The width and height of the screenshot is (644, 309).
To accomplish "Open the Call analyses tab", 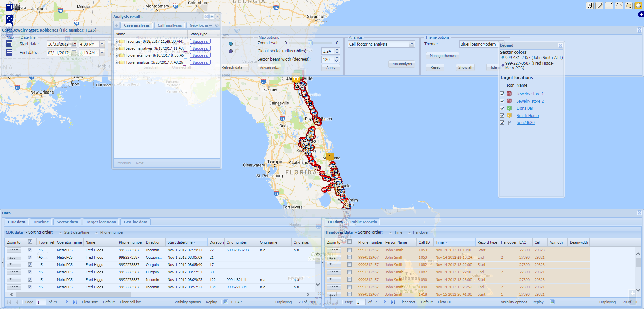I will point(169,25).
